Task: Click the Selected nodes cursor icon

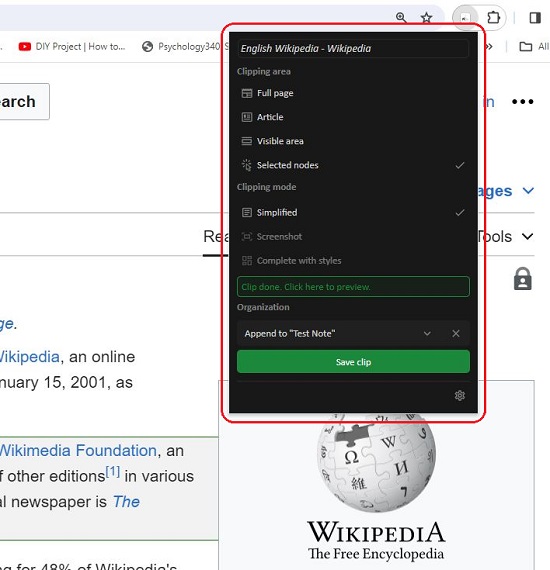Action: [247, 165]
